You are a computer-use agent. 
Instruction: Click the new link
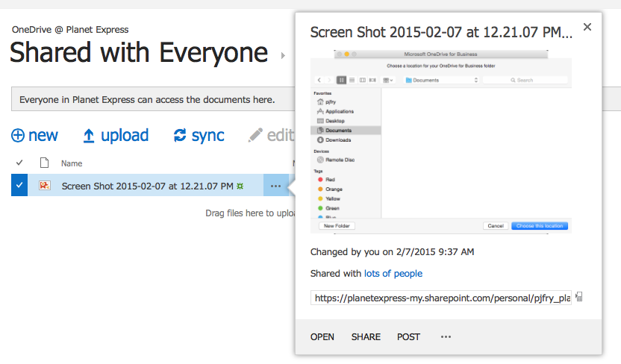tap(43, 135)
